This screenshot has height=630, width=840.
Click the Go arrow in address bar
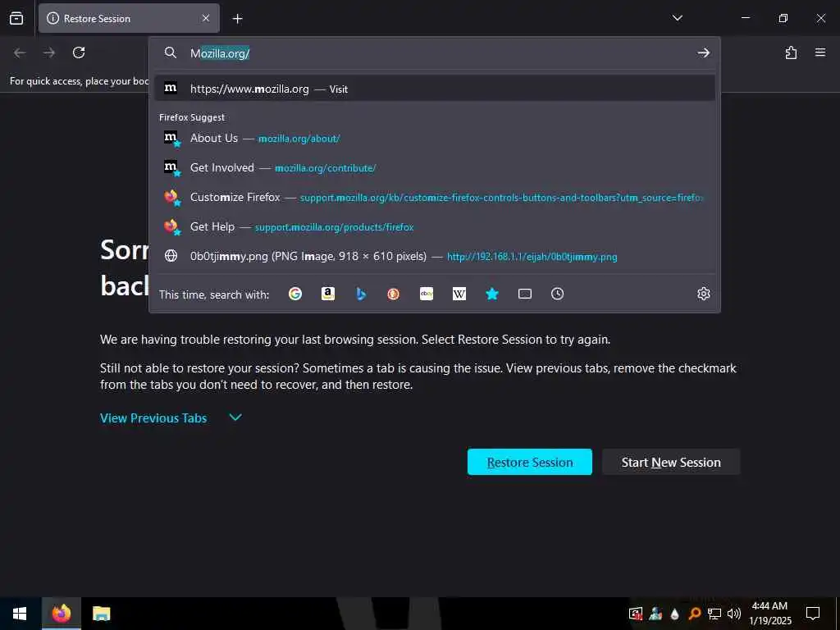[x=703, y=52]
